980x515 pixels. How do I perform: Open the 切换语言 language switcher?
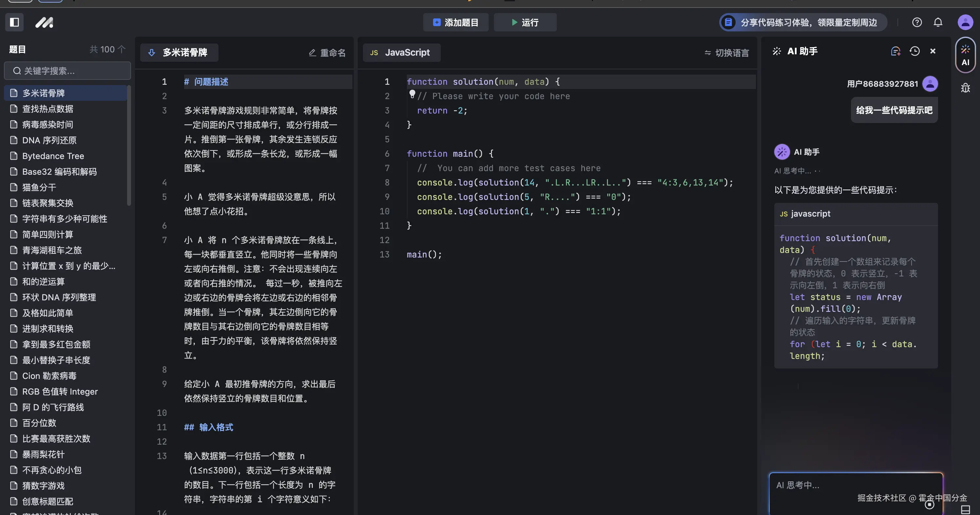pos(726,53)
